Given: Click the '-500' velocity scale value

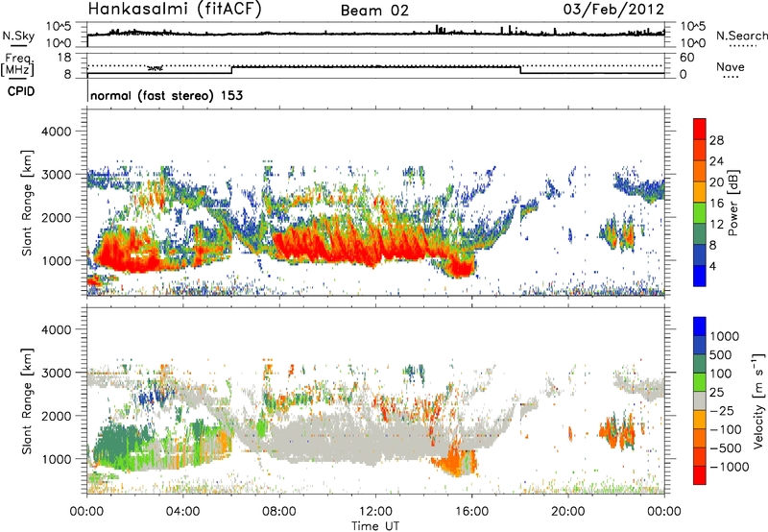Looking at the screenshot, I should pyautogui.click(x=725, y=448).
